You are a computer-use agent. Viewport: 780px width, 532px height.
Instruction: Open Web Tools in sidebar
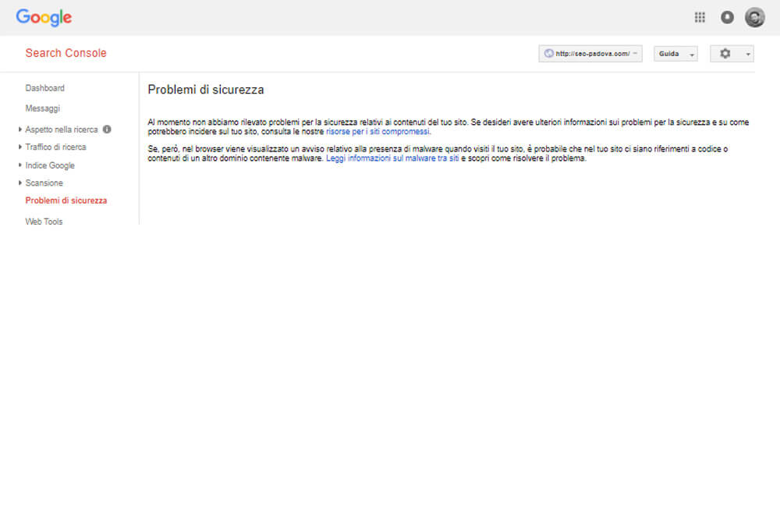[44, 222]
